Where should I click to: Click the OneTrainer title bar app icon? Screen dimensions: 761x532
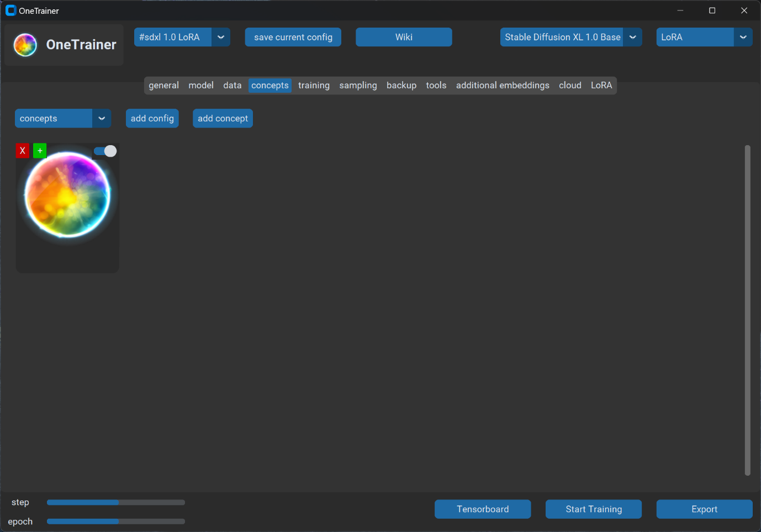10,10
